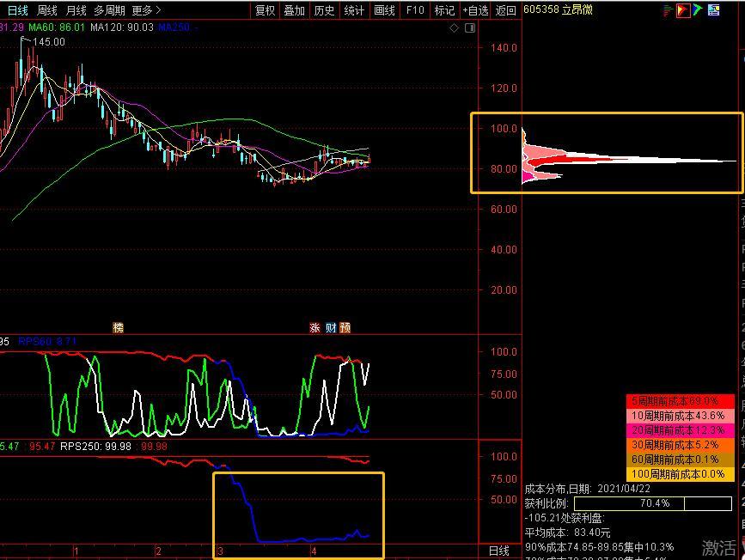Switch to 周线 weekly chart tab
This screenshot has width=745, height=560.
(x=46, y=10)
